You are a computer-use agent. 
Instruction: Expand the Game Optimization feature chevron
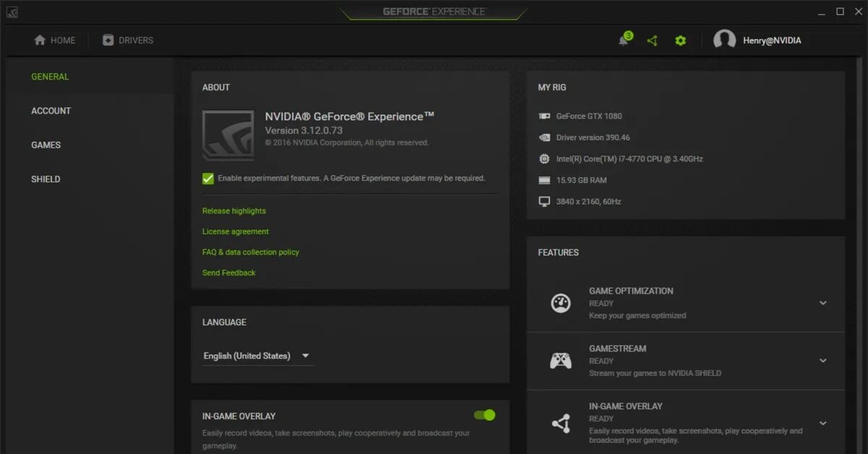pyautogui.click(x=822, y=303)
